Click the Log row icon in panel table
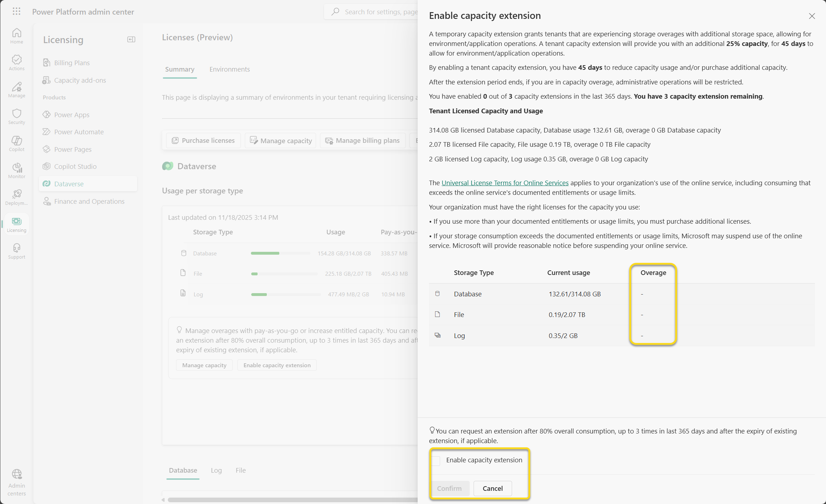Image resolution: width=826 pixels, height=504 pixels. coord(437,336)
